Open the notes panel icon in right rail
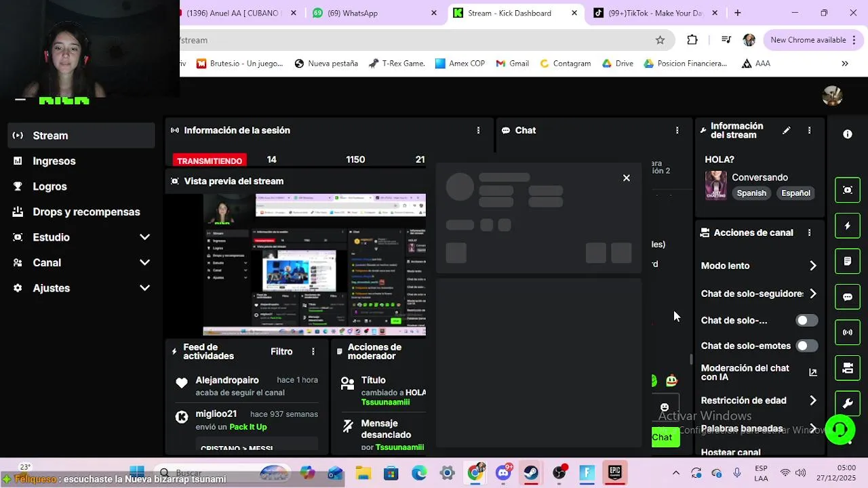868x488 pixels. 848,261
